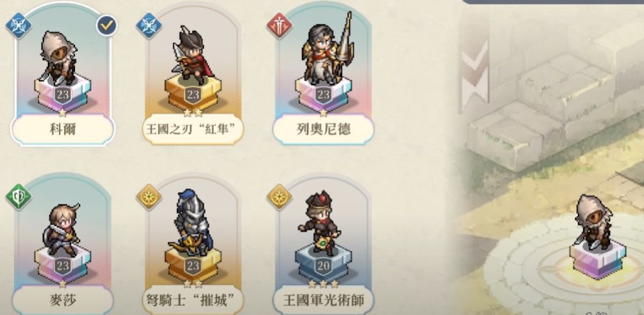Click the blue class icon on 科爾 card

(18, 26)
